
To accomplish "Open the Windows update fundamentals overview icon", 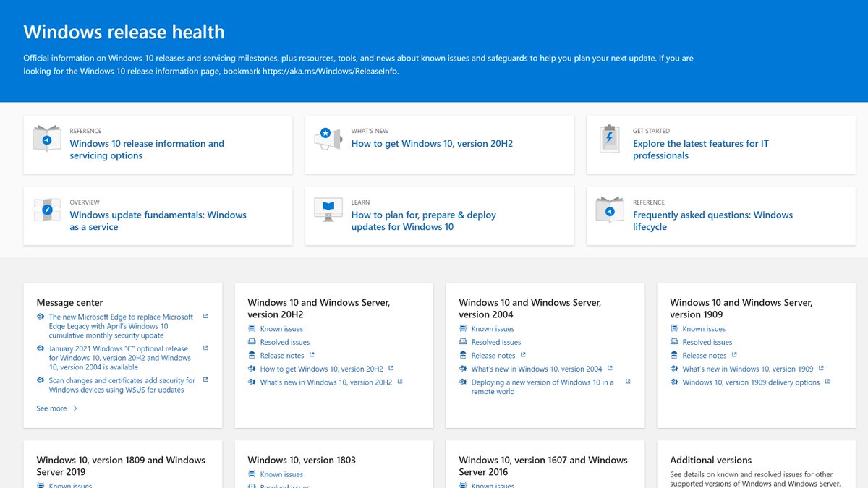I will coord(47,210).
